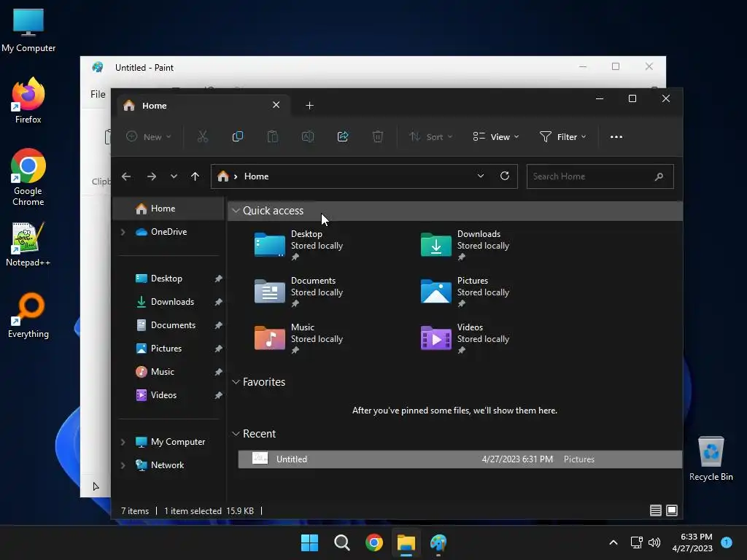Expand the Network tree node

(x=123, y=465)
